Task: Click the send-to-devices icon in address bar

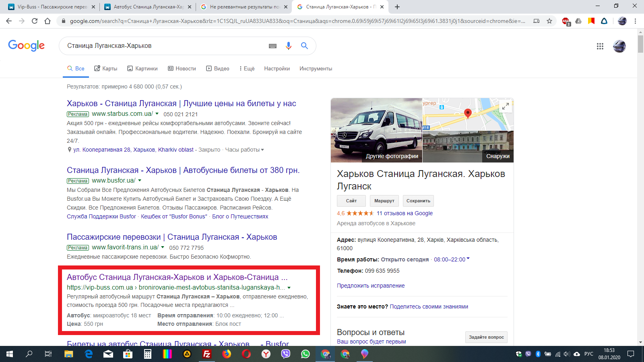Action: pyautogui.click(x=536, y=21)
